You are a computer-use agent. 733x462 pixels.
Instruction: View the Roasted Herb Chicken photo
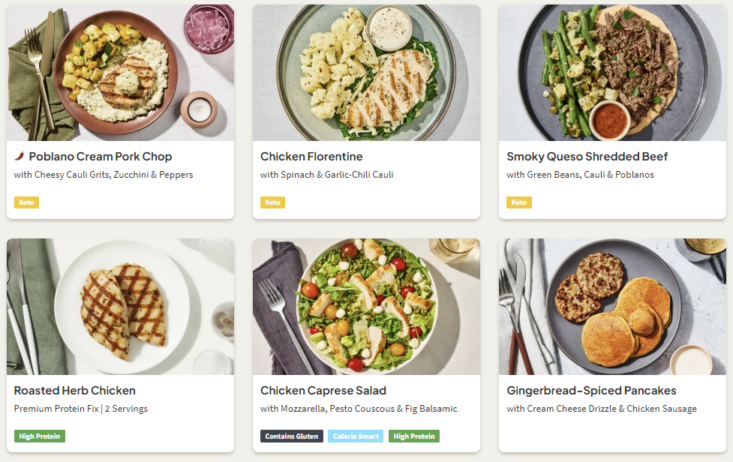point(120,306)
